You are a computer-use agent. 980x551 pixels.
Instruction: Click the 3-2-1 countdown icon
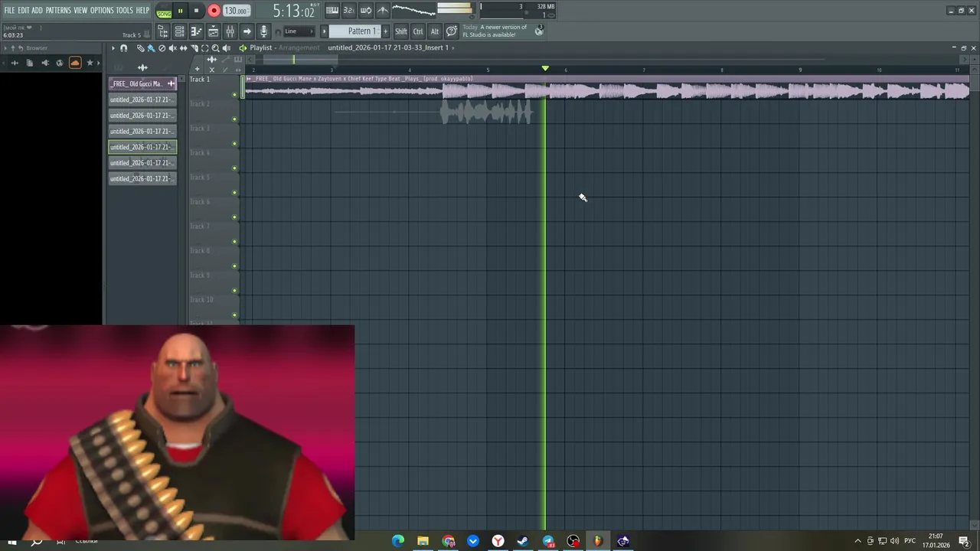tap(349, 10)
